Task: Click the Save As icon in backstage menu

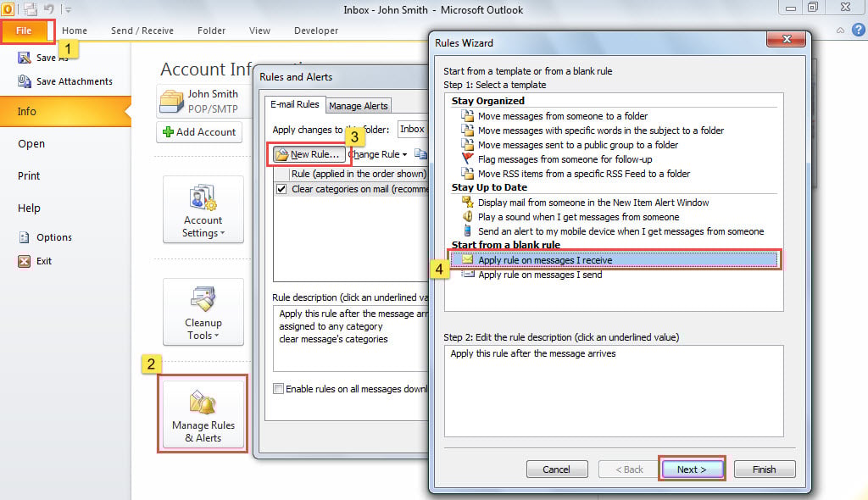Action: click(25, 58)
